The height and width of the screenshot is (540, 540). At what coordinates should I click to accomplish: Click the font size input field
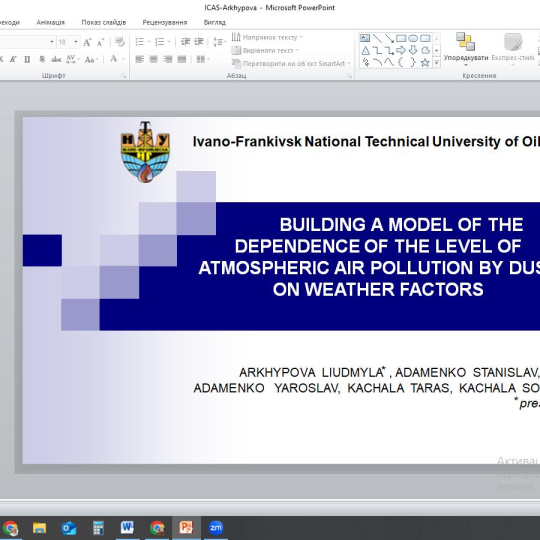pyautogui.click(x=64, y=42)
